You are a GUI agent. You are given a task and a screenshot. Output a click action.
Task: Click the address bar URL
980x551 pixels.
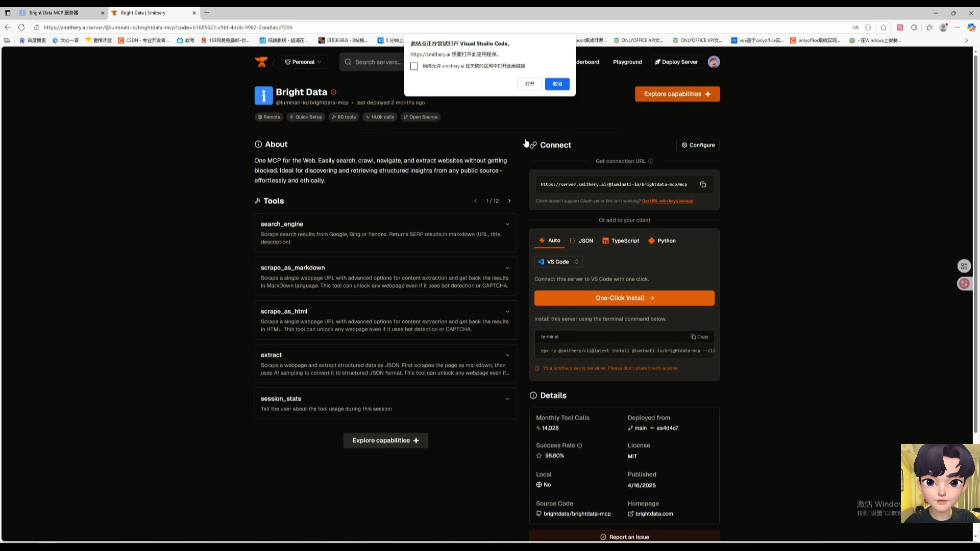(x=168, y=28)
